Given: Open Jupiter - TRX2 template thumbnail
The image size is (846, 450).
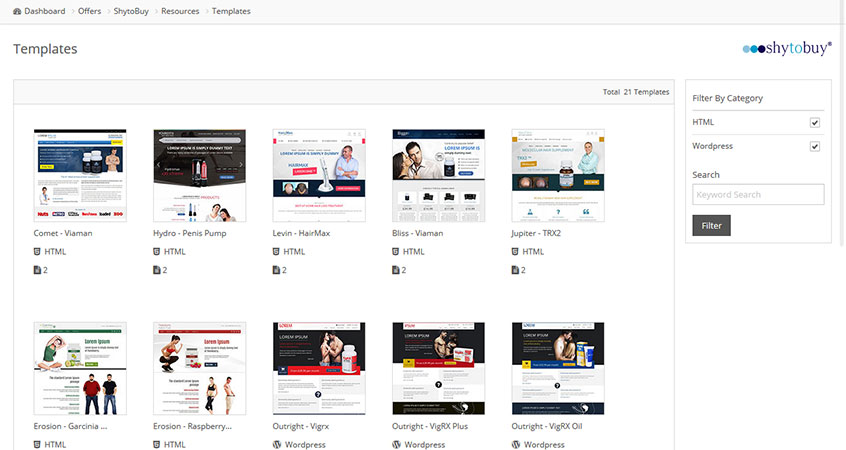Looking at the screenshot, I should coord(558,175).
